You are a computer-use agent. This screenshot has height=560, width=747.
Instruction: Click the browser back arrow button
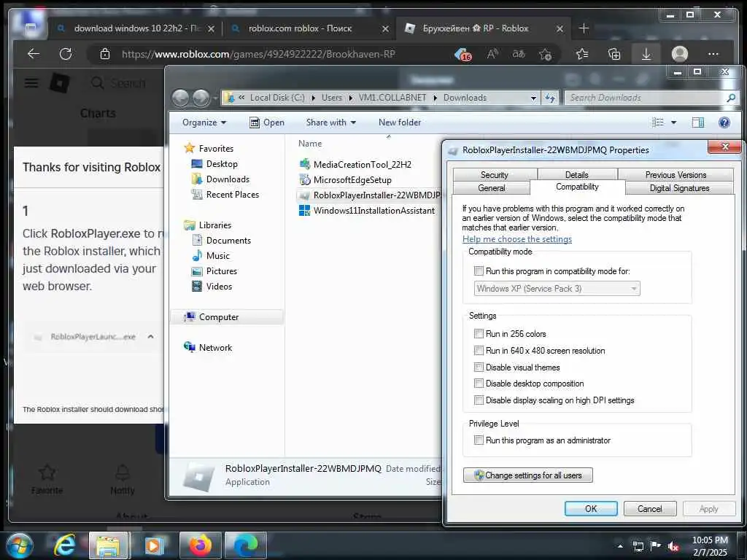click(34, 54)
